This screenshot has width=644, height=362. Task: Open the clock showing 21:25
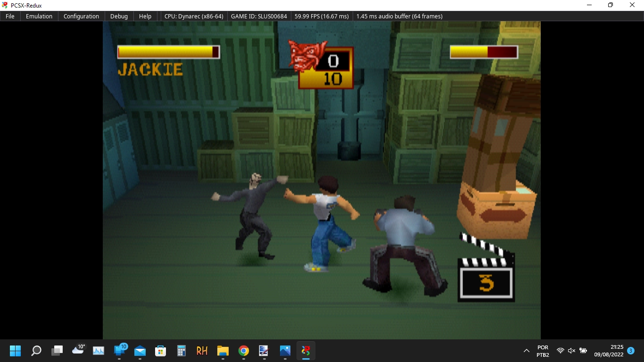click(x=609, y=351)
